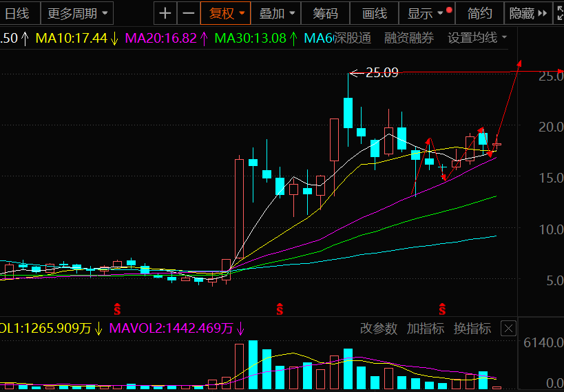Click MA20:16.82 indicator value
564x392 pixels.
click(160, 38)
